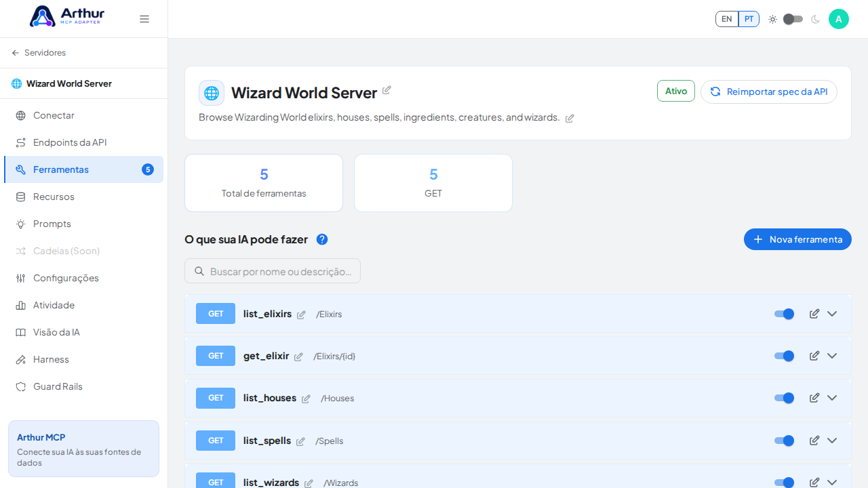Click the /Houses path text

click(x=338, y=399)
